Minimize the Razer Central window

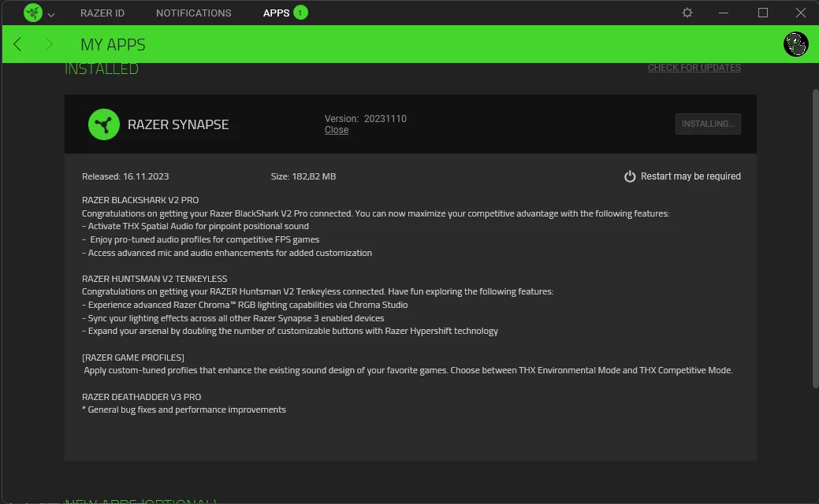724,13
